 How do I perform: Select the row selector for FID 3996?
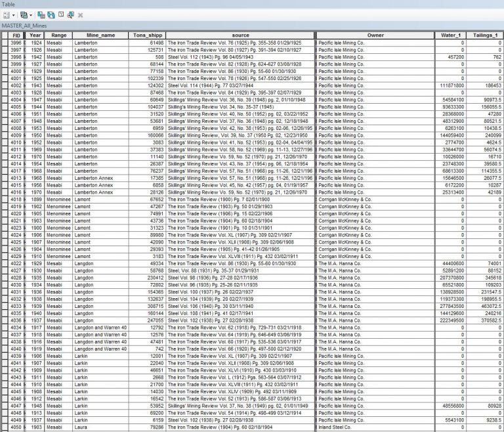[x=5, y=43]
